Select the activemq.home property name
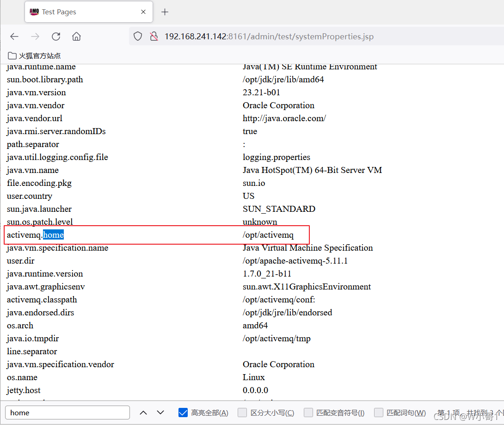Screen dimensions: 504x425 pyautogui.click(x=35, y=235)
